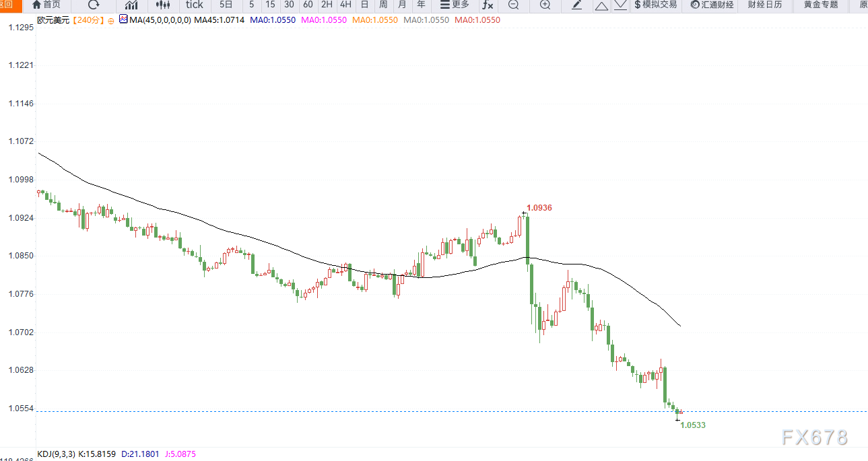The height and width of the screenshot is (461, 868).
Task: Click the orange 返回 back button
Action: (7, 4)
